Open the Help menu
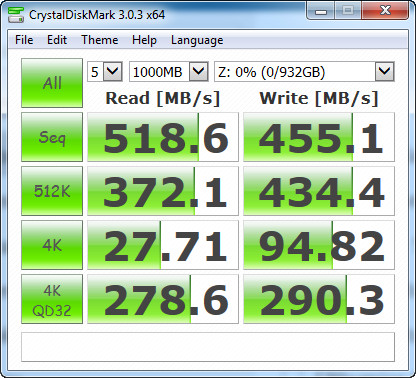The height and width of the screenshot is (378, 416). pos(144,40)
